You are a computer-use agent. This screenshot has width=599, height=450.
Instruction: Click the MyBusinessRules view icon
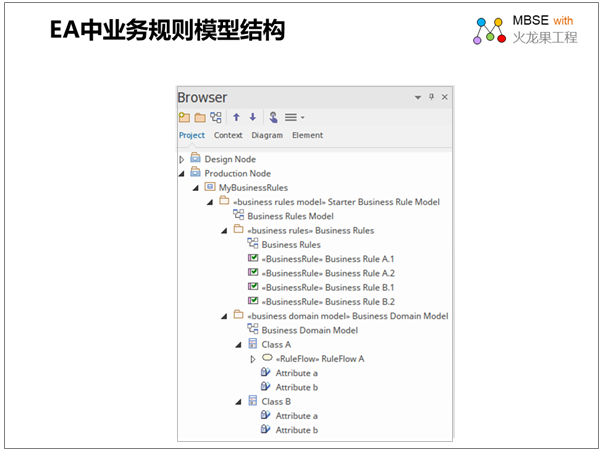(x=210, y=187)
